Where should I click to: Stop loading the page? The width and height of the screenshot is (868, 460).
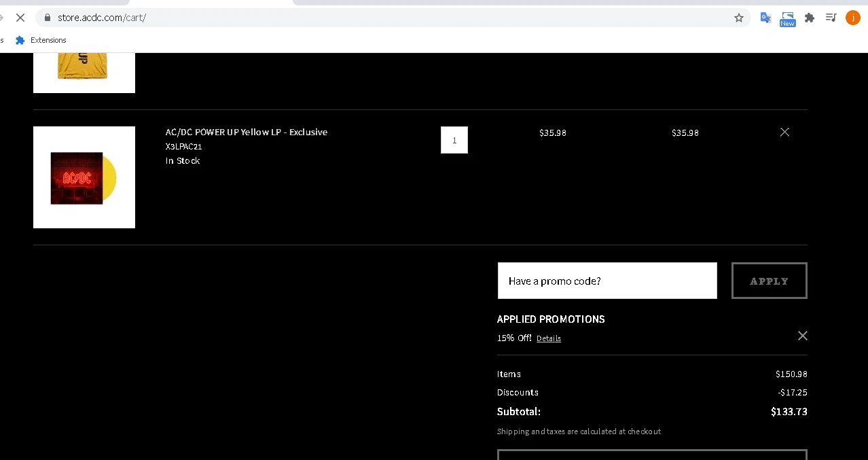pyautogui.click(x=20, y=18)
